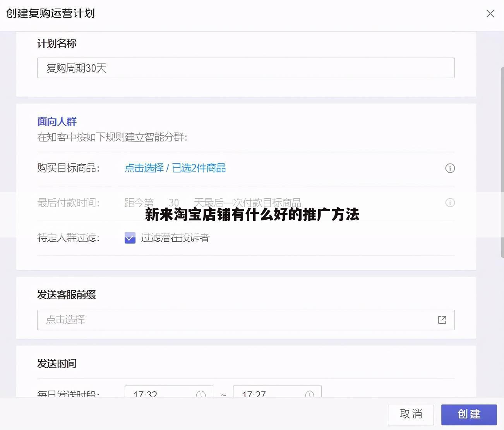Click the open-external icon in 发送客服前缀 field
This screenshot has height=430, width=504.
click(x=442, y=320)
